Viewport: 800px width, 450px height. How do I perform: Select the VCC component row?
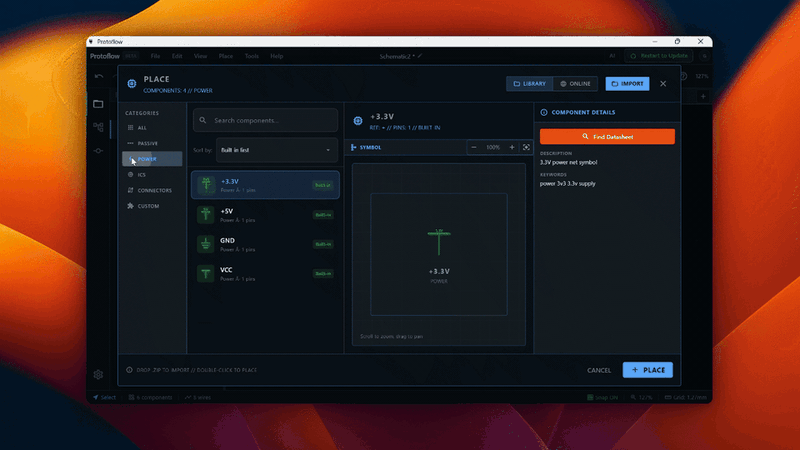(265, 274)
